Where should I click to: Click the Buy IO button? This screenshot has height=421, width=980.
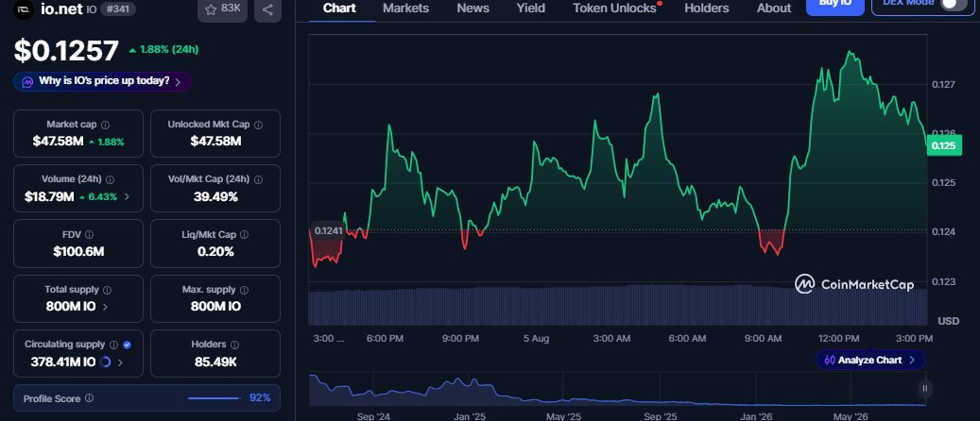[835, 5]
